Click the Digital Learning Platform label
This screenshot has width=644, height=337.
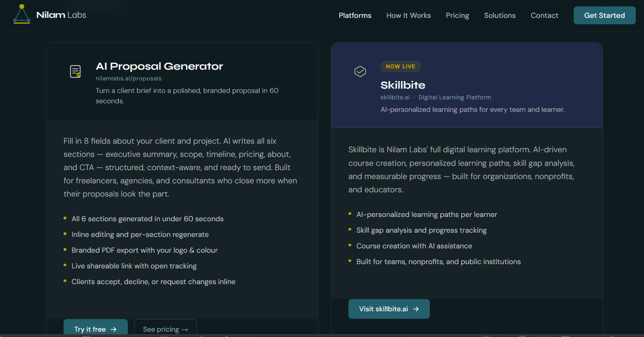(x=454, y=97)
